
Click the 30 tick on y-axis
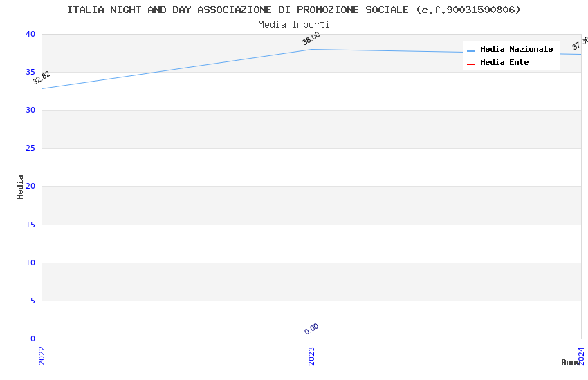tap(30, 111)
